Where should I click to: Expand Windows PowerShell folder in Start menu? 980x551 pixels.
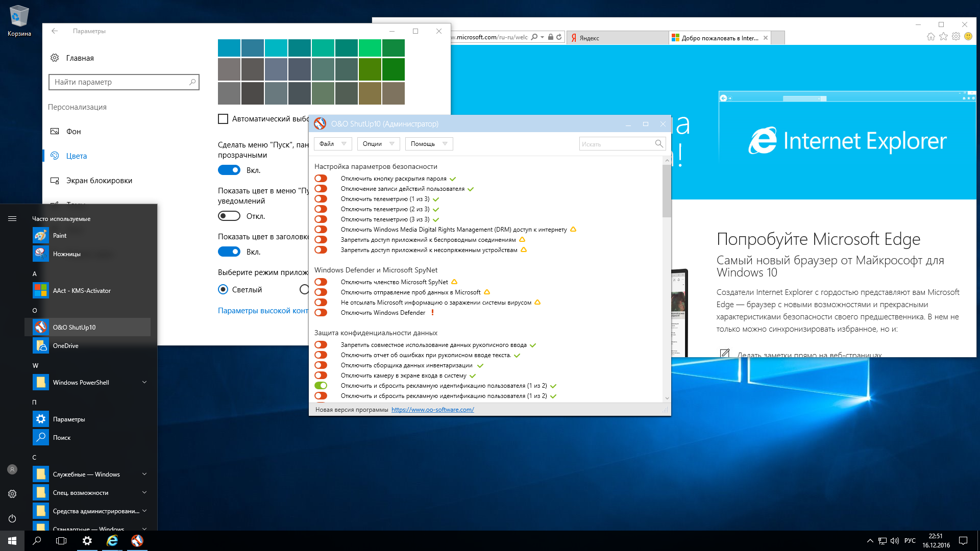pos(144,382)
